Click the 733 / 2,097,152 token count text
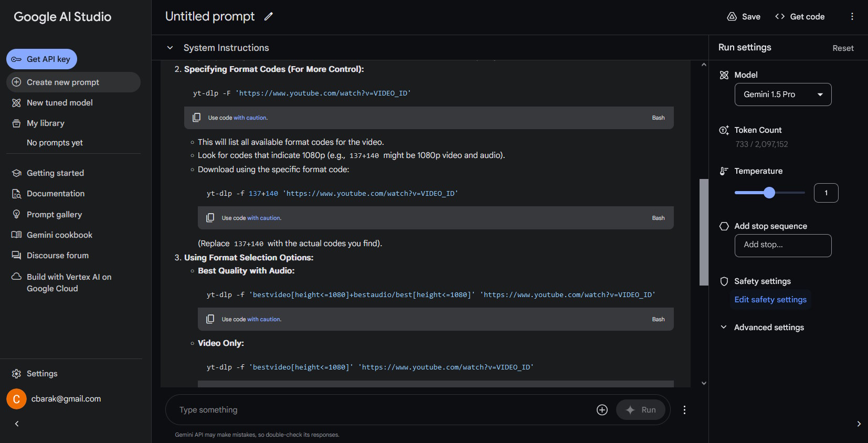This screenshot has height=443, width=868. point(761,144)
